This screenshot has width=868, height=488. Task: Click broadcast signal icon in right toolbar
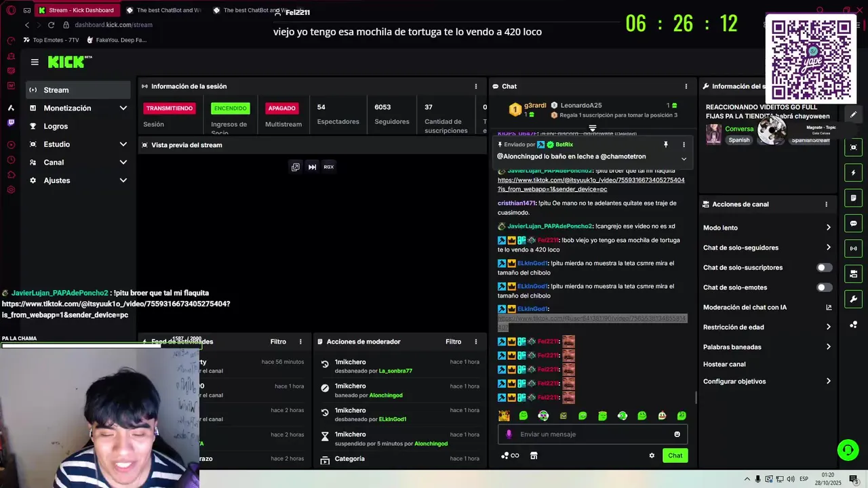click(x=853, y=249)
